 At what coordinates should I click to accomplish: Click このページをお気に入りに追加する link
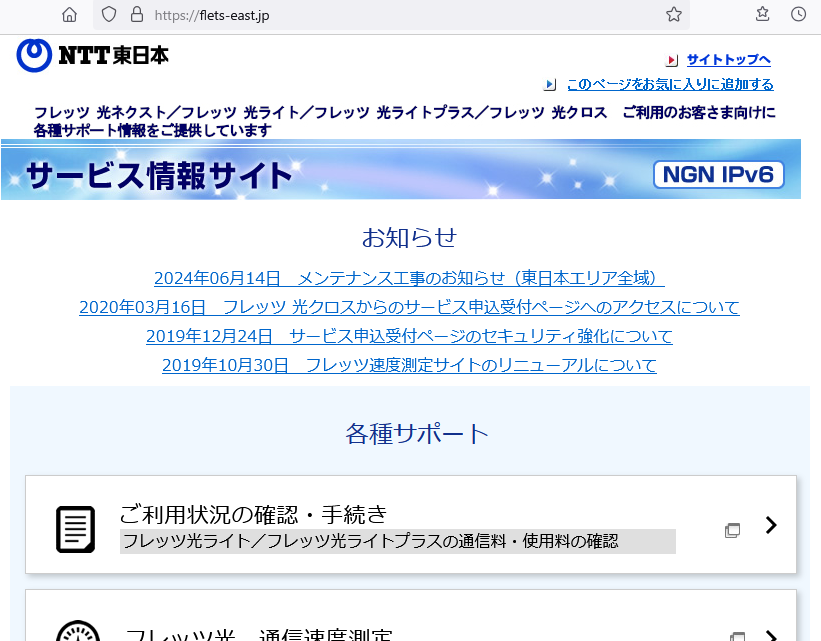pyautogui.click(x=670, y=84)
